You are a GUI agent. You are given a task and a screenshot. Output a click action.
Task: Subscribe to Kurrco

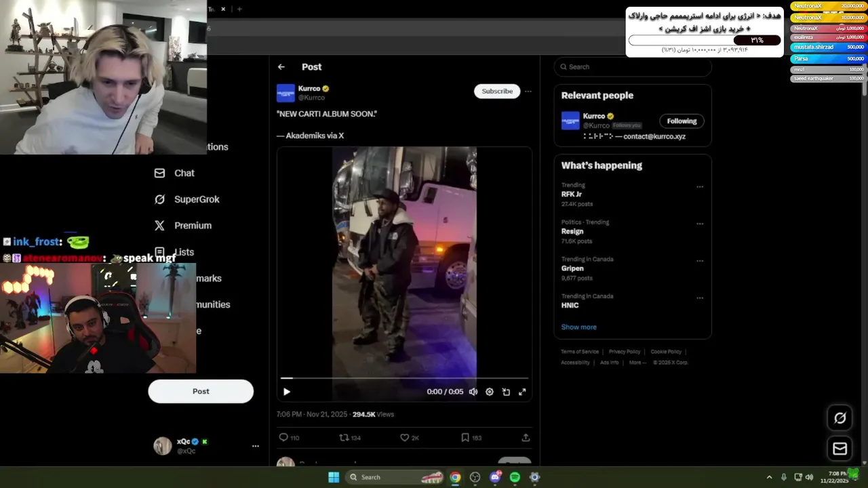point(497,91)
